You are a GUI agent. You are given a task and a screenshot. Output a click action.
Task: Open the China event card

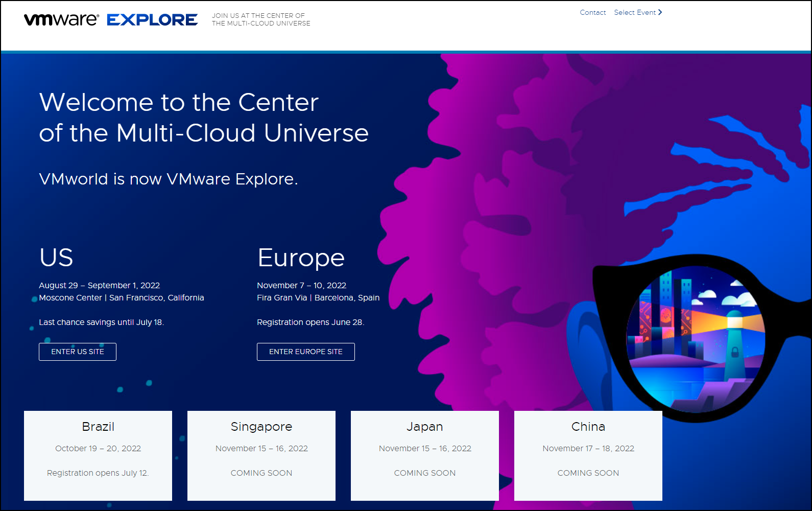pos(588,456)
